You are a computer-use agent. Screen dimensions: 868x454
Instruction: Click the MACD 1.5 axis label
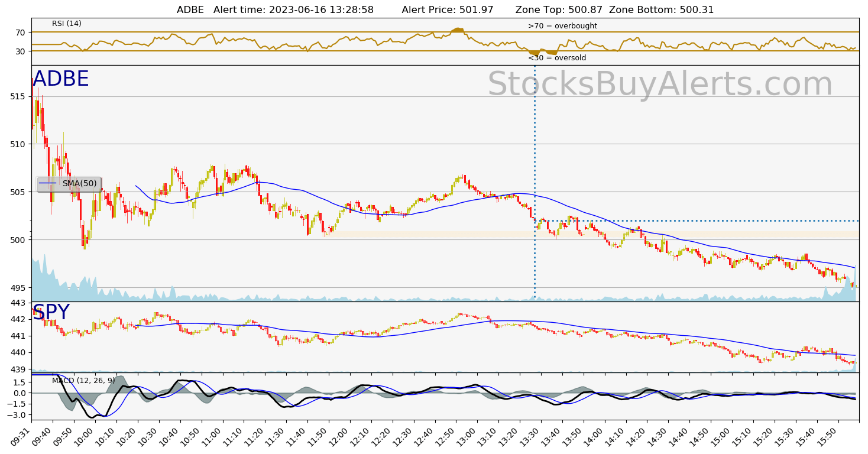click(21, 382)
